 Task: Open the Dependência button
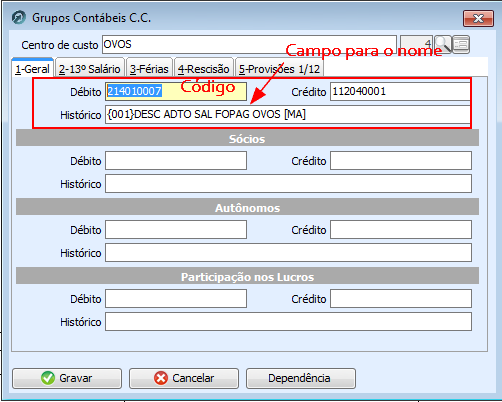[x=301, y=378]
